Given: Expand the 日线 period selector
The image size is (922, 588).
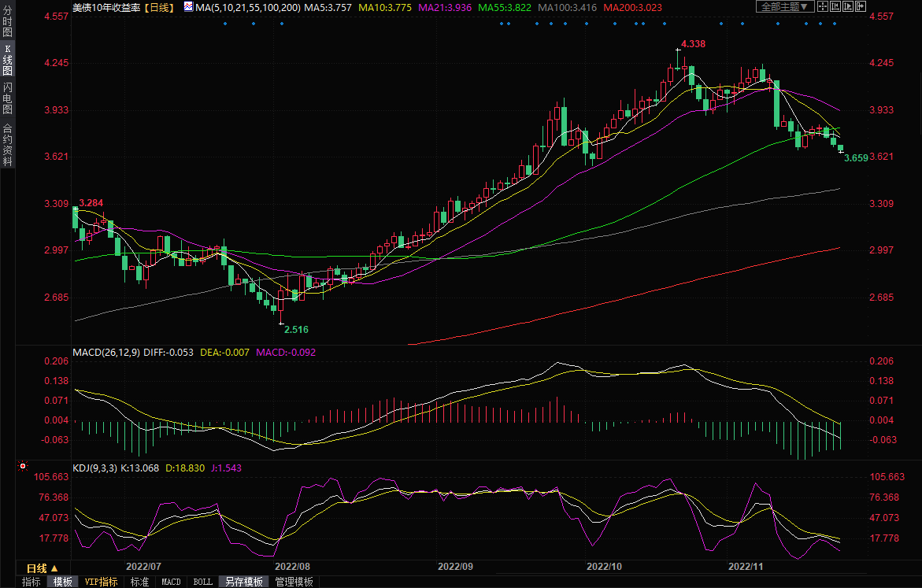Looking at the screenshot, I should (x=43, y=568).
